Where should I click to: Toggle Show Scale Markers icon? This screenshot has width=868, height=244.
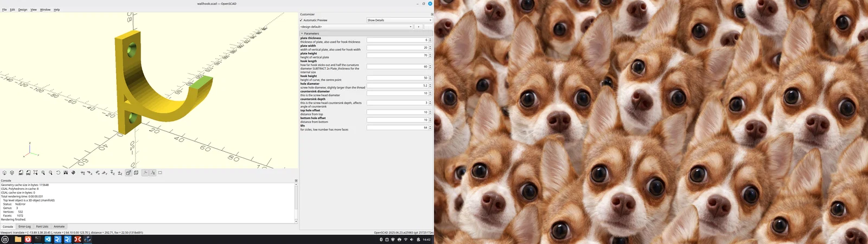153,173
